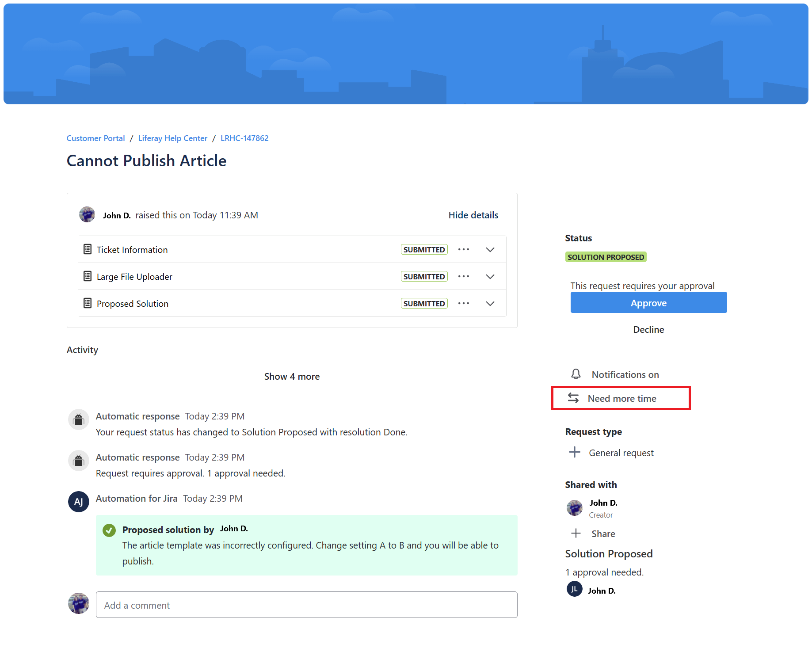Toggle Notifications on setting
The width and height of the screenshot is (812, 648).
[625, 375]
